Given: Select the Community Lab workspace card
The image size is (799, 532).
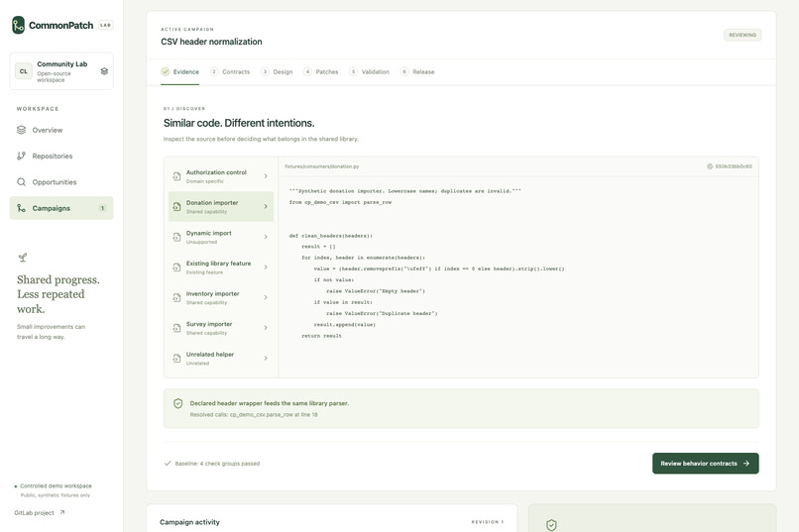Looking at the screenshot, I should coord(61,71).
